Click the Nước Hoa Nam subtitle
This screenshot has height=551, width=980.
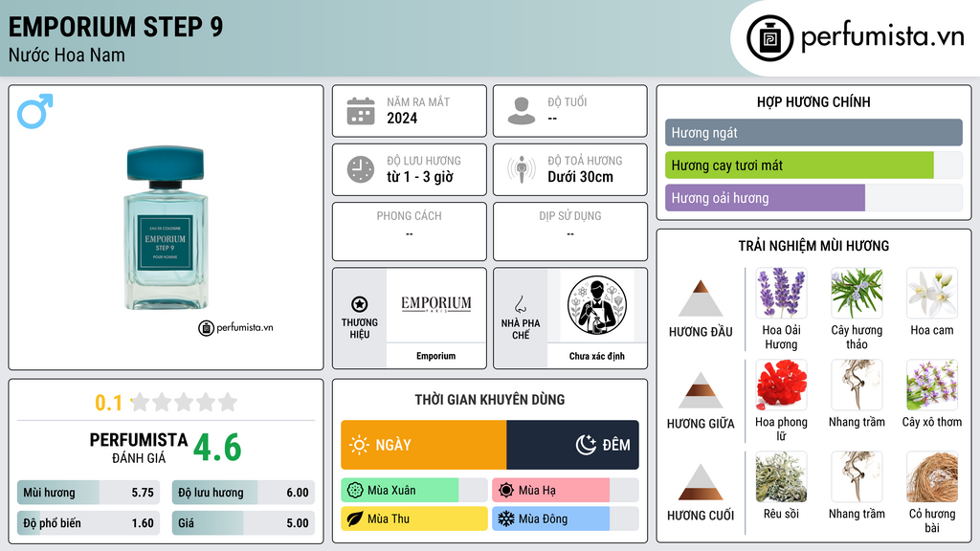pyautogui.click(x=67, y=55)
